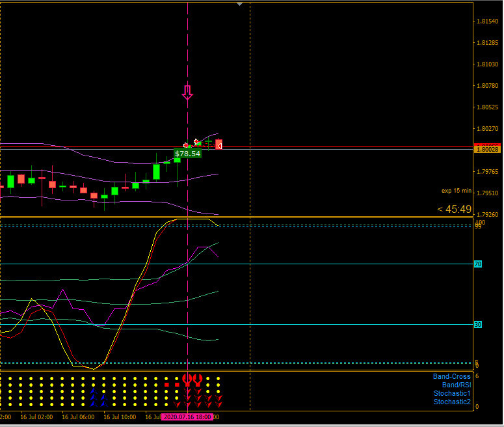Select the second red trade entry arrow
Screen dimensions: 504x427
[196, 141]
